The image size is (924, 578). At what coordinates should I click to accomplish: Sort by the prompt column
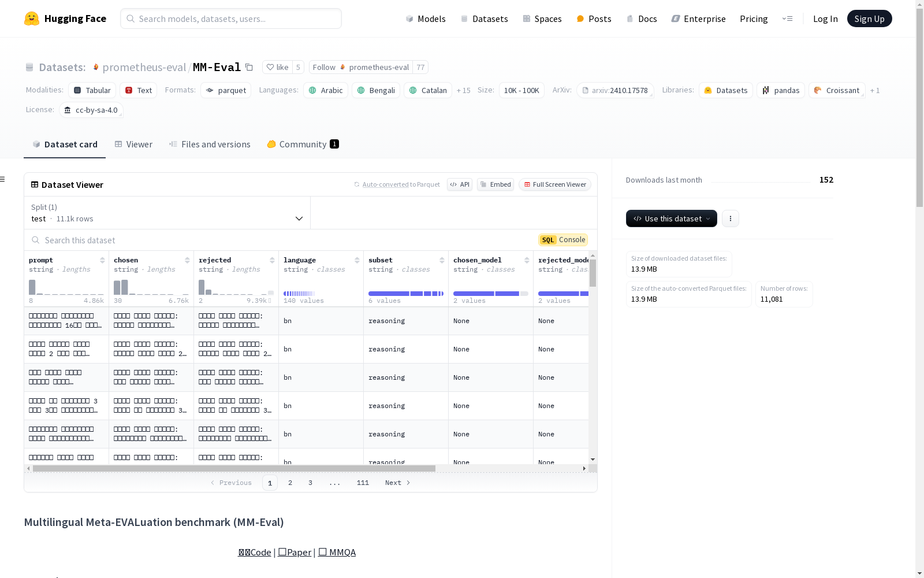(102, 260)
